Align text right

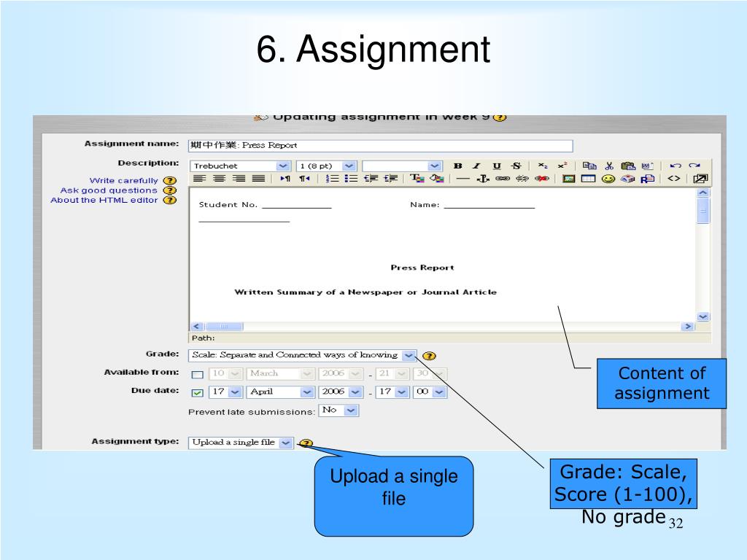pos(239,179)
